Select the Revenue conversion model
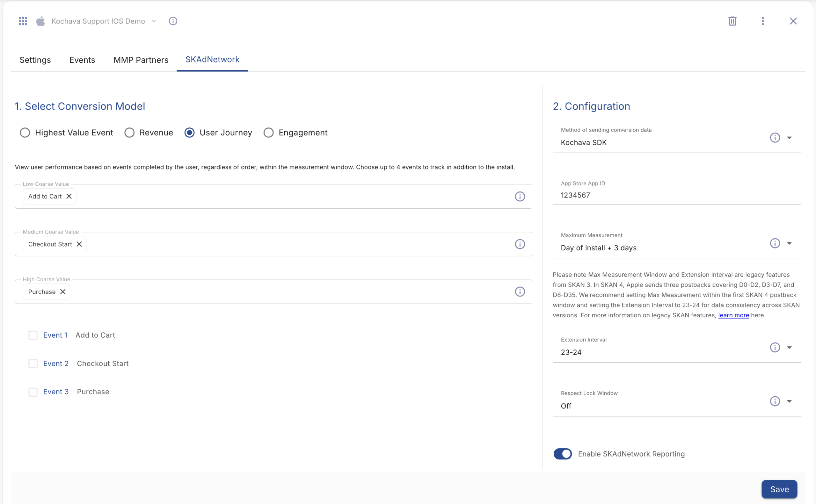Screen dimensions: 816x504 [129, 133]
